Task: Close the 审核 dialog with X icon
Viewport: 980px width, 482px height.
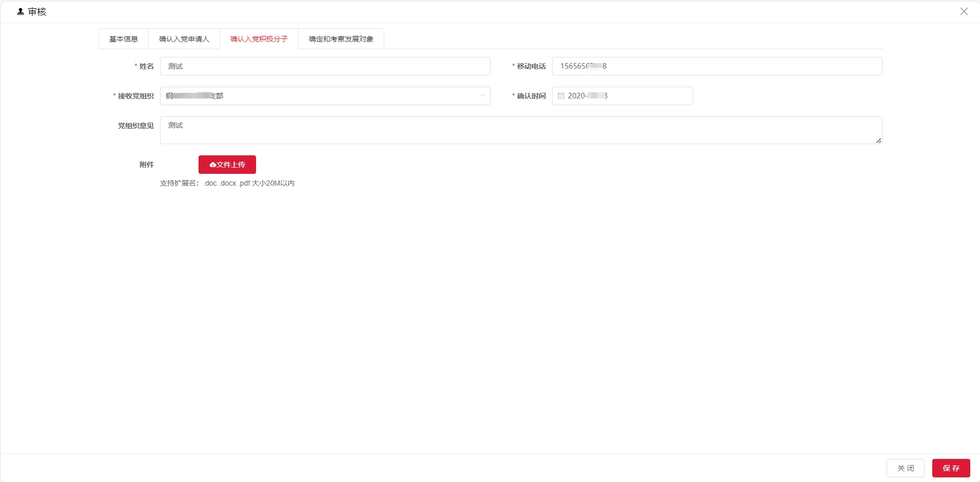Action: [964, 11]
